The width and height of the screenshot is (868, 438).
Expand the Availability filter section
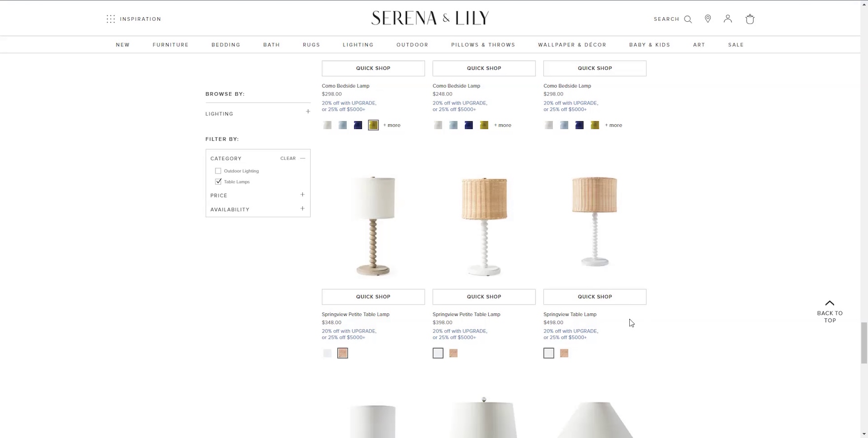point(302,209)
